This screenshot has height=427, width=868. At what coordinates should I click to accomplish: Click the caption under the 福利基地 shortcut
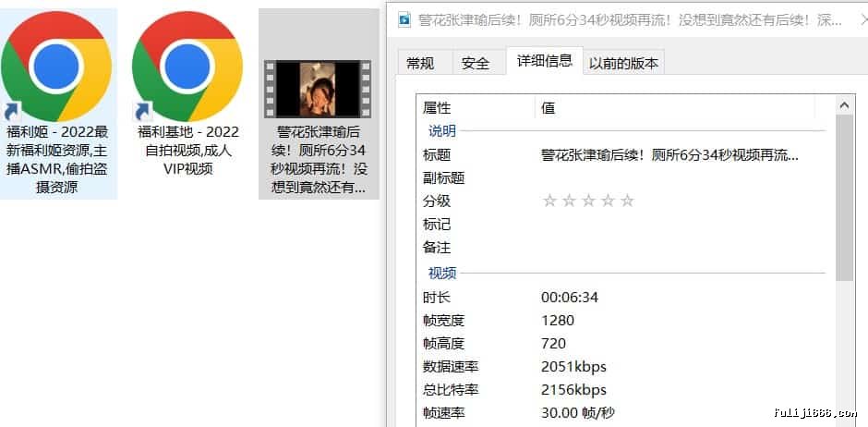click(188, 150)
